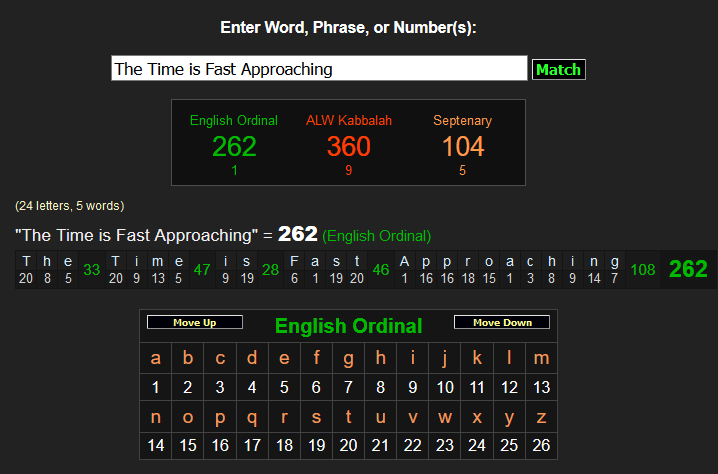Click letter "m" in the cipher chart
The image size is (718, 474).
pyautogui.click(x=541, y=358)
